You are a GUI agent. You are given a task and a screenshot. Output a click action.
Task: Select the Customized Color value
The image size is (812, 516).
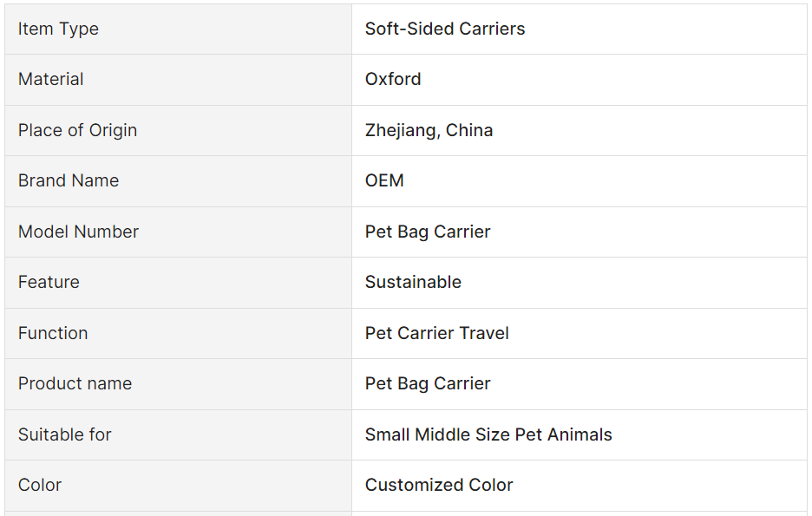coord(439,485)
